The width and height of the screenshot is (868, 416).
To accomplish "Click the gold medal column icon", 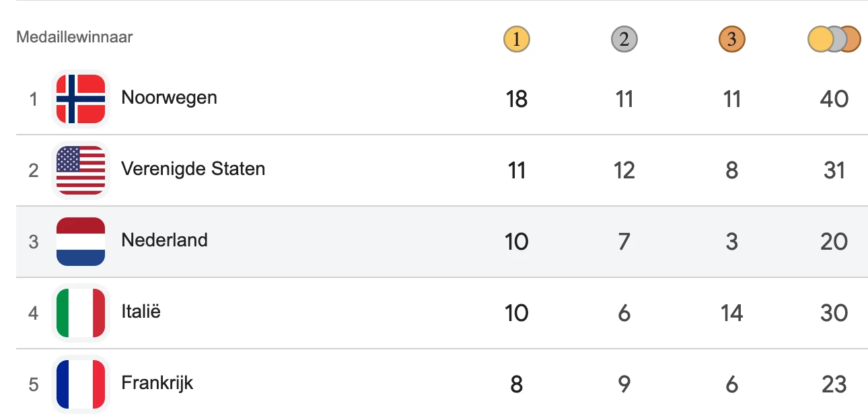I will 517,40.
